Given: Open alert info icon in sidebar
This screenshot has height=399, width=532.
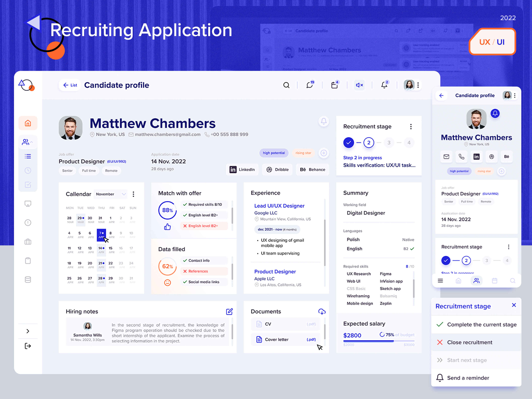Looking at the screenshot, I should click(28, 223).
